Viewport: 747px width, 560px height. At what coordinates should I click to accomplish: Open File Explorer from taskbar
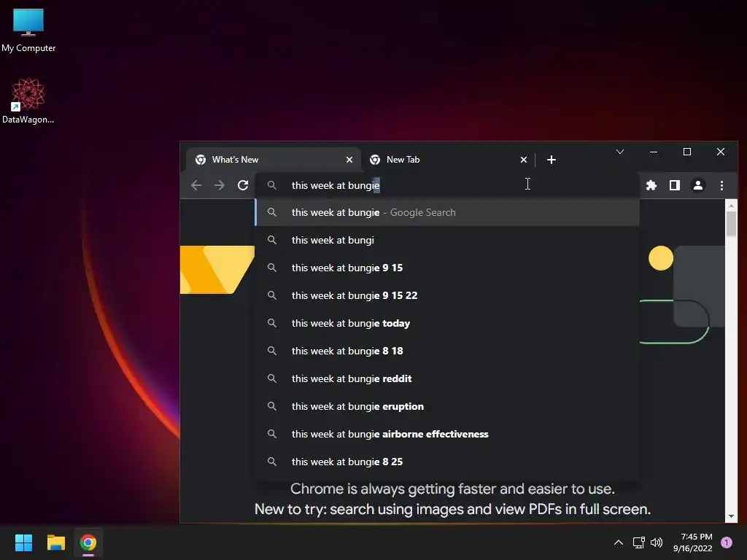(x=55, y=542)
